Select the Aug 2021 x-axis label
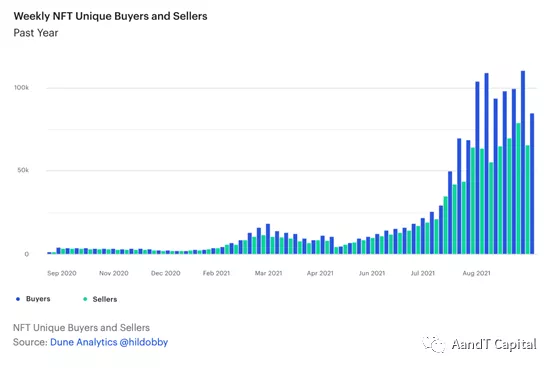 click(476, 273)
